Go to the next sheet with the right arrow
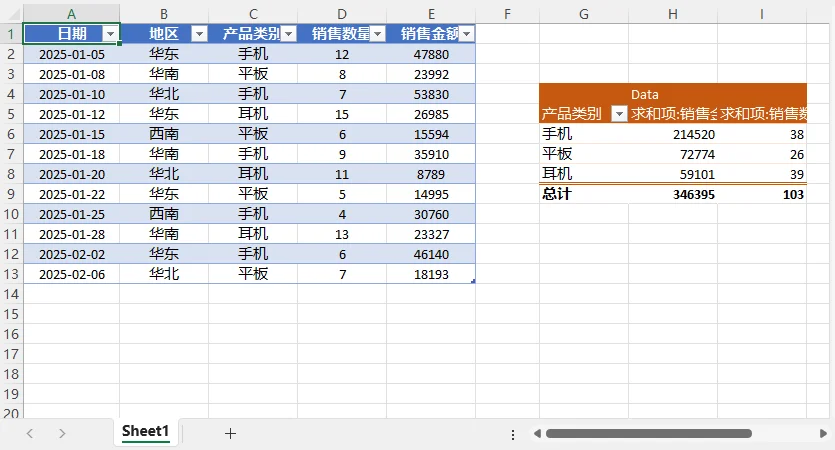 tap(62, 433)
